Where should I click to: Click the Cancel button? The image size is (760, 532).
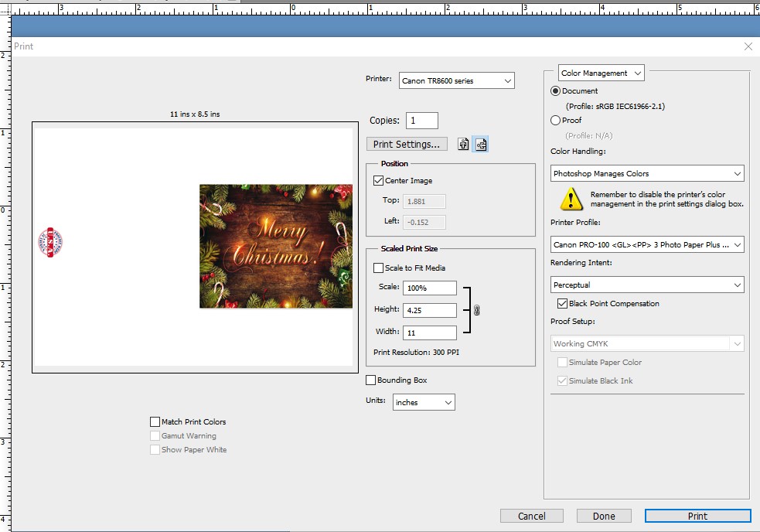click(x=531, y=516)
